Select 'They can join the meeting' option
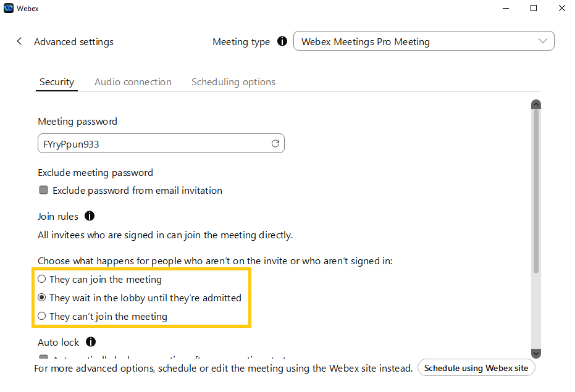Image resolution: width=575 pixels, height=392 pixels. click(42, 279)
